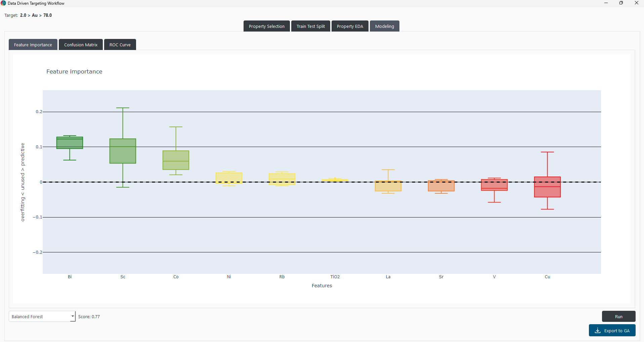Click the app icon in title bar

[3, 3]
